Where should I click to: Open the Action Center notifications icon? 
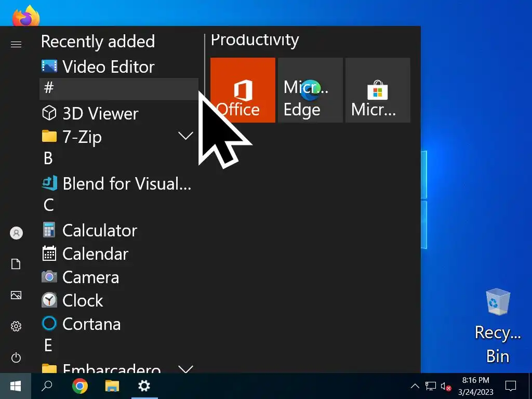pos(511,386)
